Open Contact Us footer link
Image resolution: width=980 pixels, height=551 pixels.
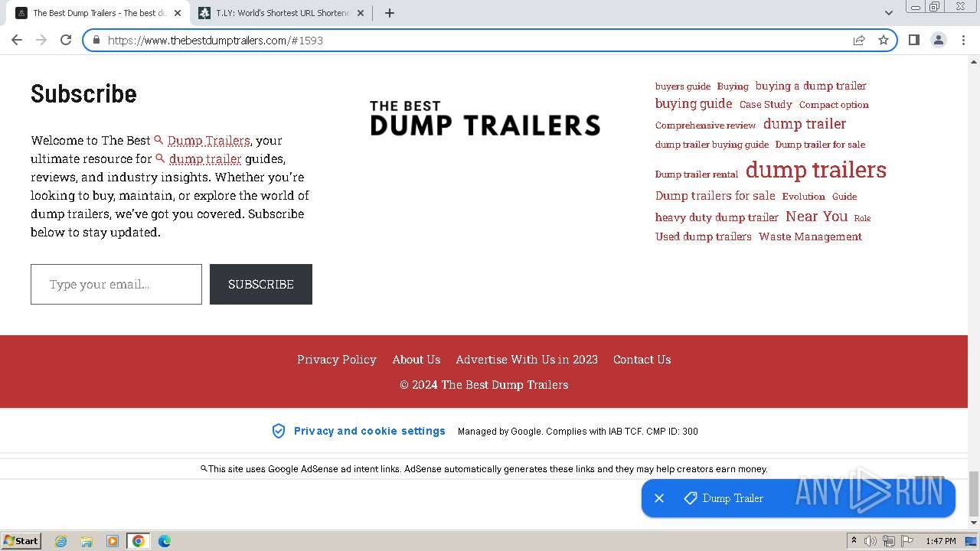pyautogui.click(x=642, y=360)
